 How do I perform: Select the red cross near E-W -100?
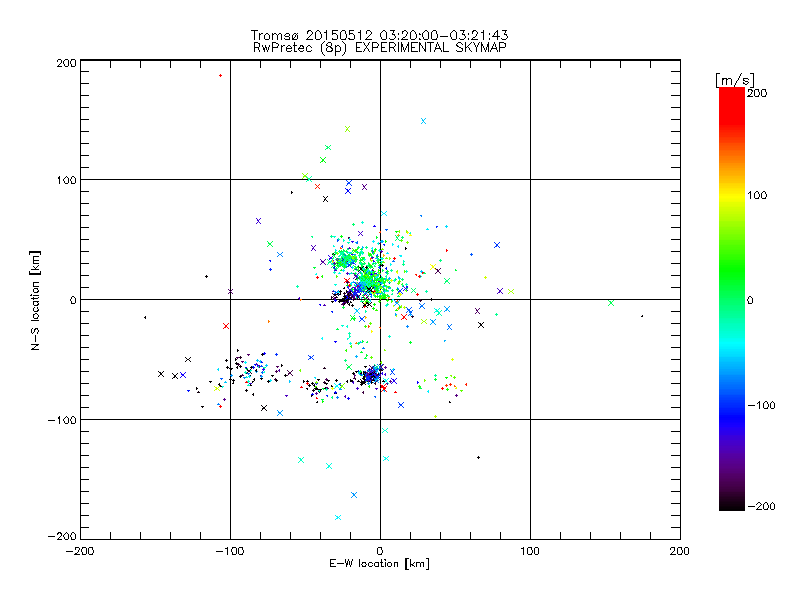(x=226, y=326)
